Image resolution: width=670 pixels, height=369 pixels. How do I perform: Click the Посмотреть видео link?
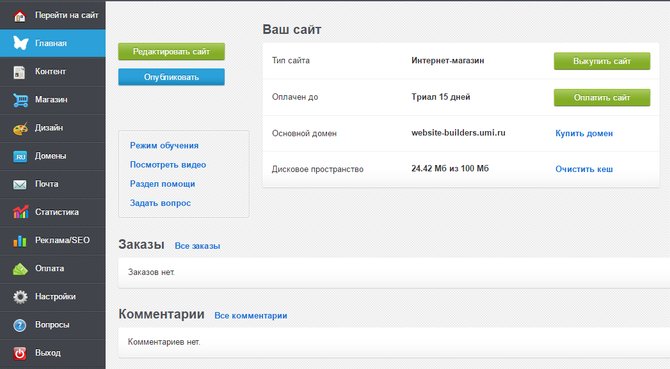pyautogui.click(x=168, y=165)
